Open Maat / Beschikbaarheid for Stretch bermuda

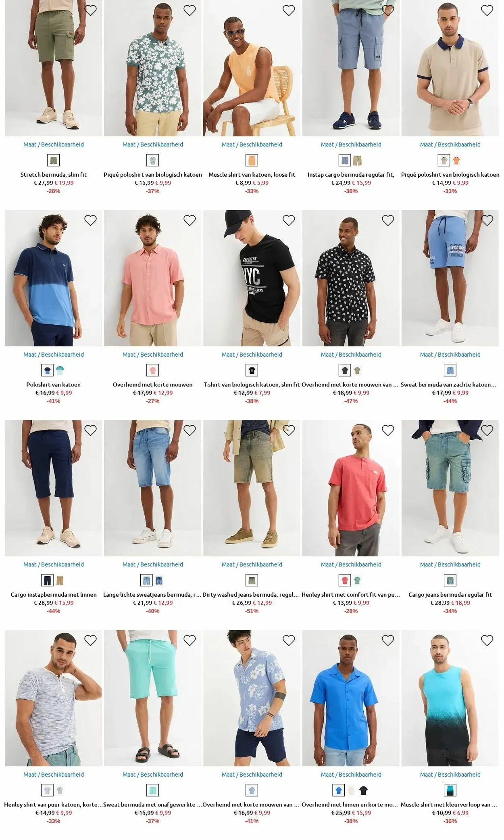(x=54, y=144)
